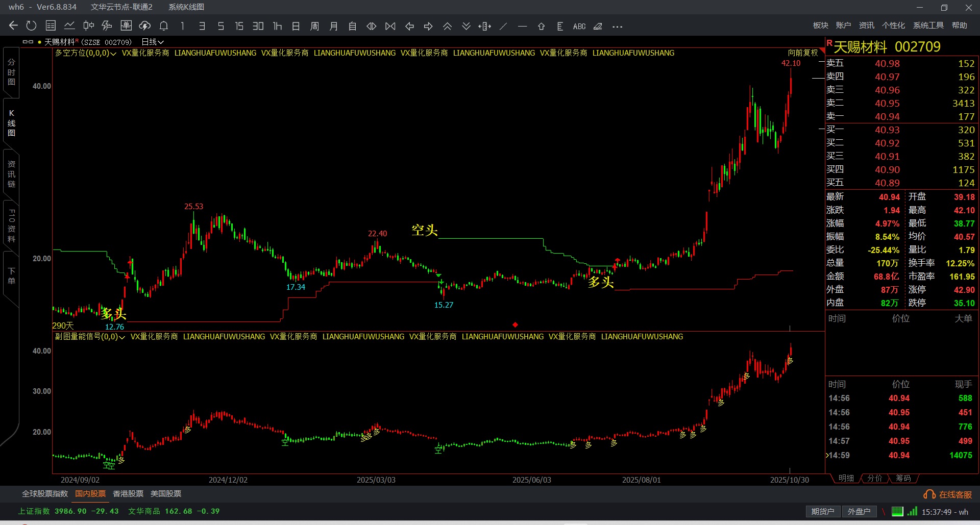Screen dimensions: 980x525
Task: Click the double up-chevron icon
Action: pyautogui.click(x=447, y=26)
